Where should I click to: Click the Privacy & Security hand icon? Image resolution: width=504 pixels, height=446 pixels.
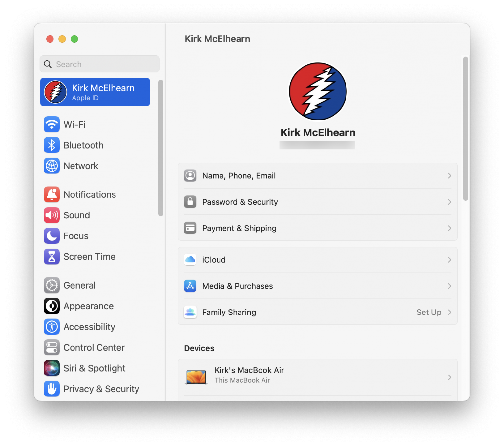[52, 389]
